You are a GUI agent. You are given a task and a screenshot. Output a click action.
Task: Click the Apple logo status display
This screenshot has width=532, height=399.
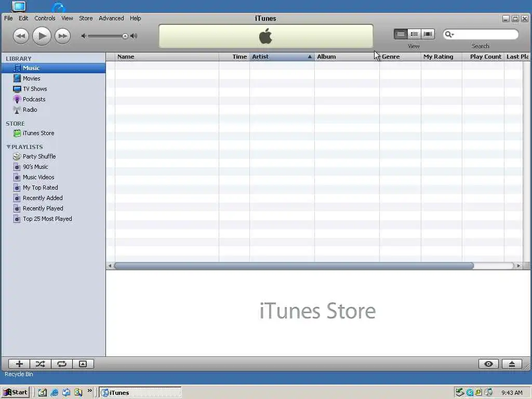click(x=265, y=36)
